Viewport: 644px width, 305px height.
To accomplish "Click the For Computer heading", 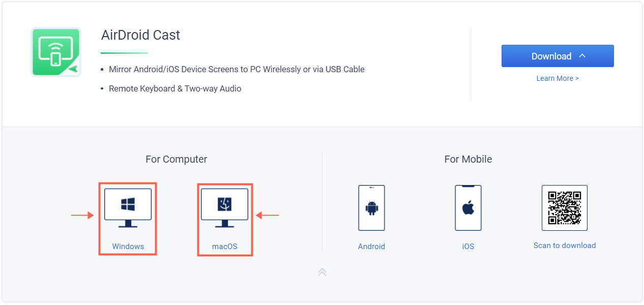I will (177, 159).
